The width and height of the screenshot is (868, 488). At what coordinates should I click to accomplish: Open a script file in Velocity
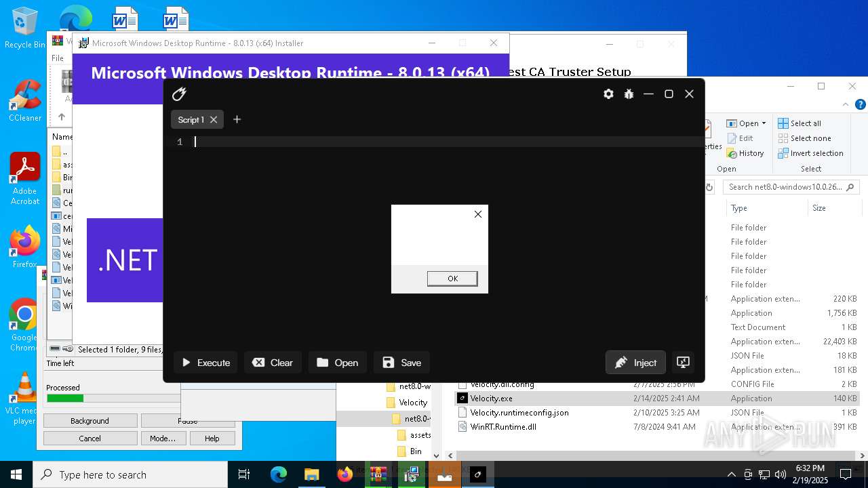tap(337, 363)
